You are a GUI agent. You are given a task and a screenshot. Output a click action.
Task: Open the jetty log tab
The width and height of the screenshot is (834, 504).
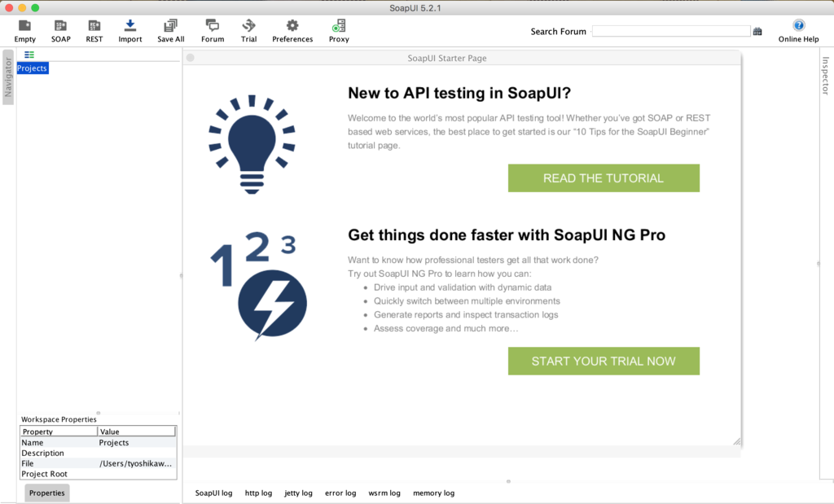298,493
